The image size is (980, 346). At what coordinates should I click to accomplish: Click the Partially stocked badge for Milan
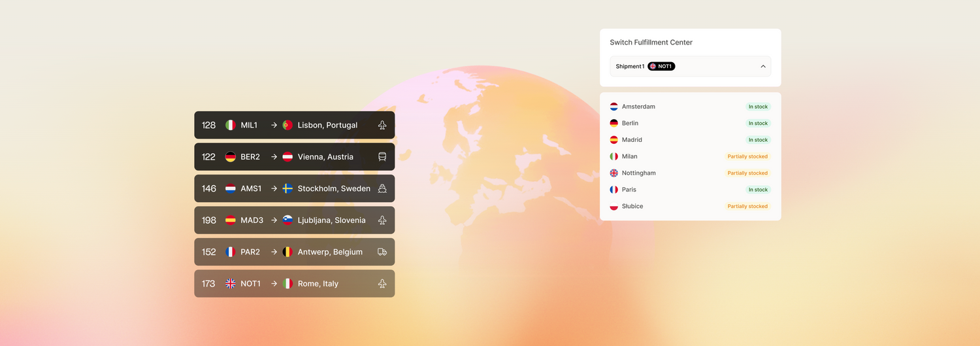(747, 156)
